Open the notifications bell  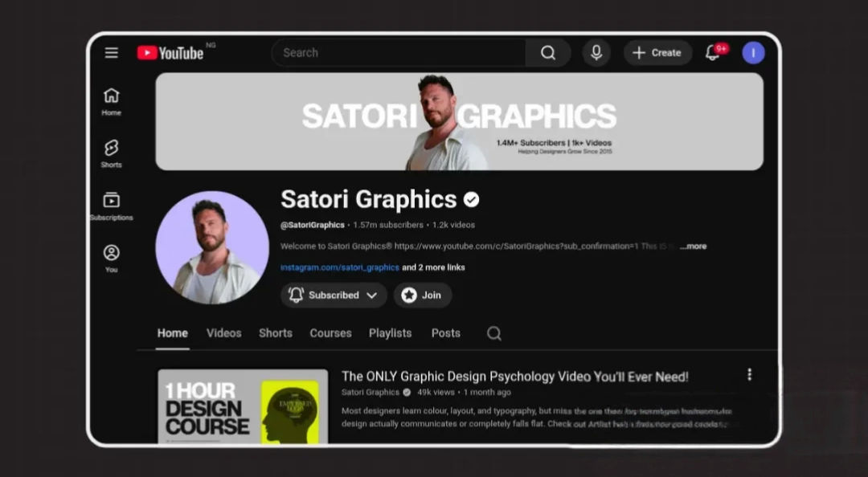713,52
